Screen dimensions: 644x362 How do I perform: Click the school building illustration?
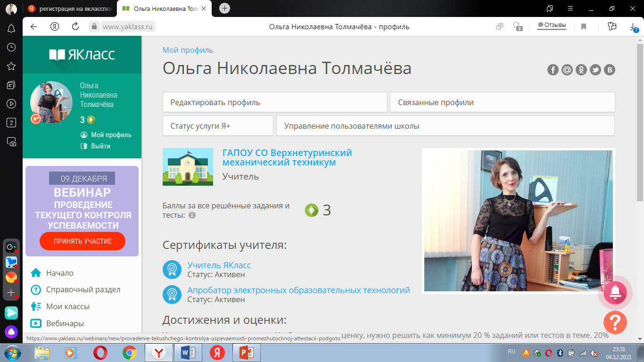coord(188,167)
